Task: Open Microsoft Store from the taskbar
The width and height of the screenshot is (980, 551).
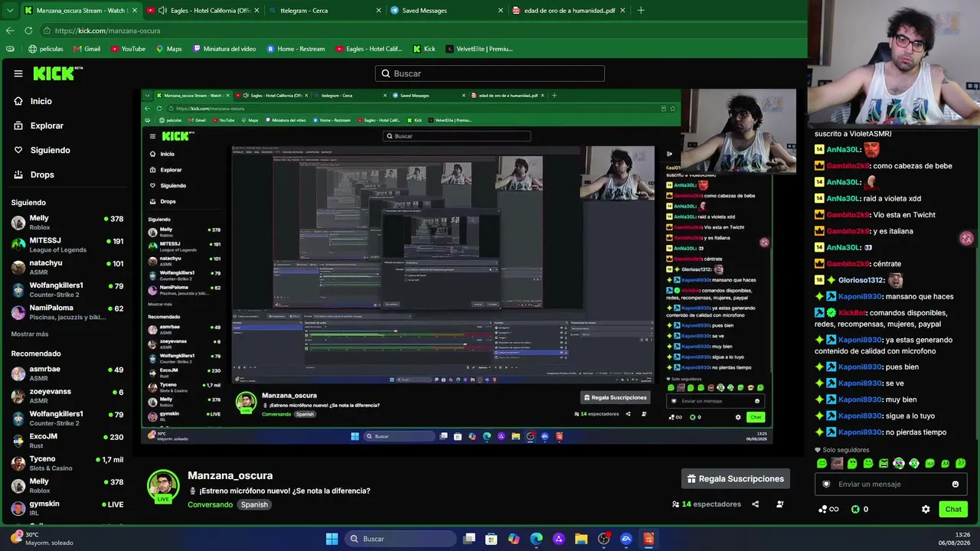Action: [x=492, y=539]
